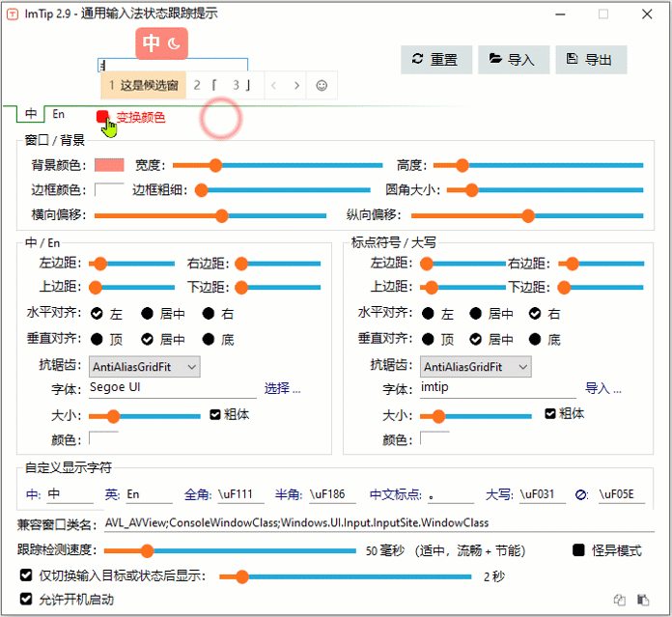The image size is (672, 617).
Task: Switch to the 中 tab
Action: point(31,114)
